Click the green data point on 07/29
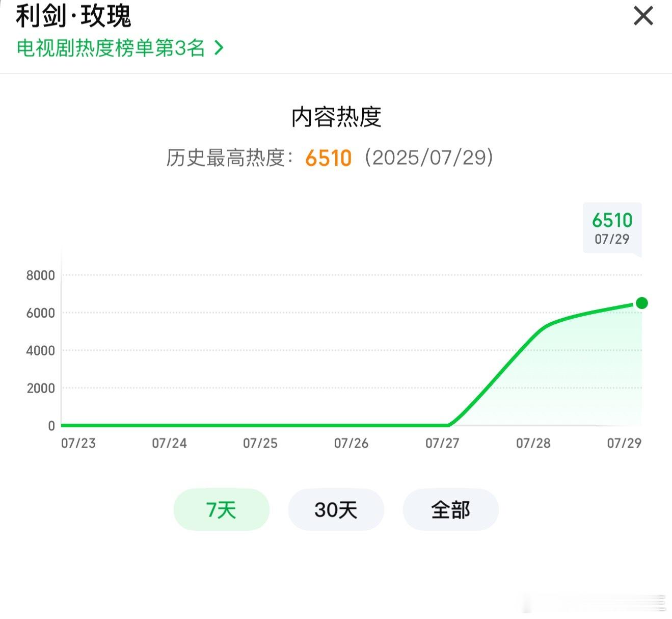Screen dimensions: 672x619 (x=642, y=303)
